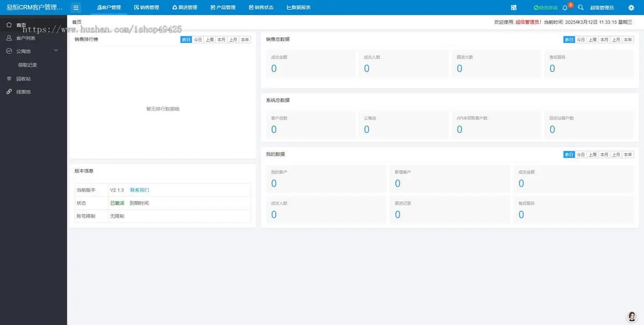The height and width of the screenshot is (325, 644).
Task: Open 领取记录 in the sidebar
Action: (x=27, y=65)
